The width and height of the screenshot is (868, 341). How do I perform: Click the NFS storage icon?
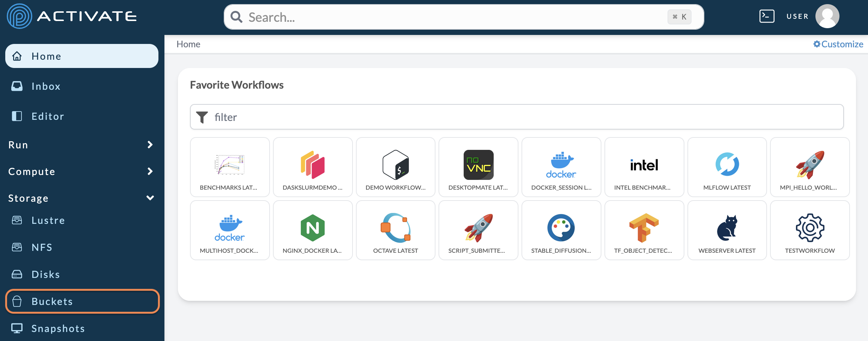click(17, 247)
